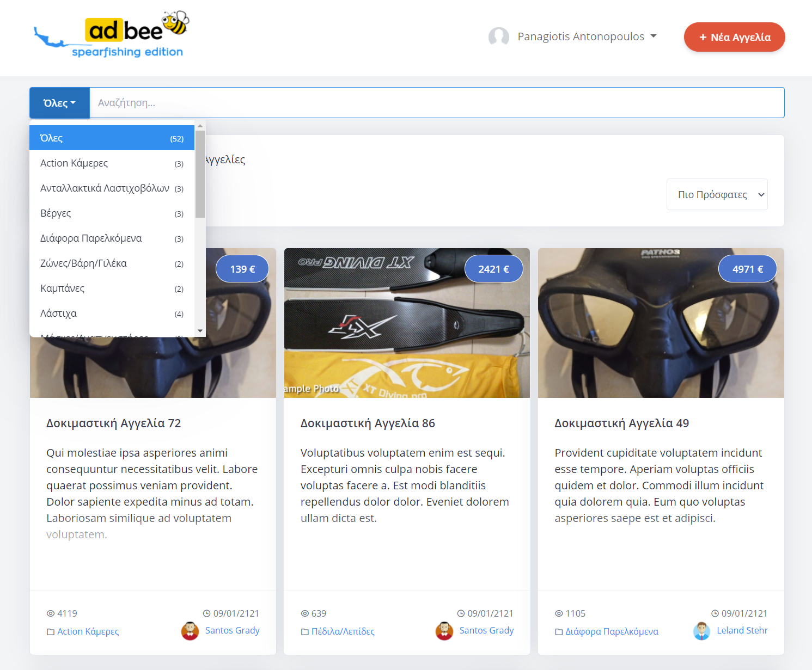Click the category list scrollbar down arrow
This screenshot has width=812, height=670.
pos(200,331)
